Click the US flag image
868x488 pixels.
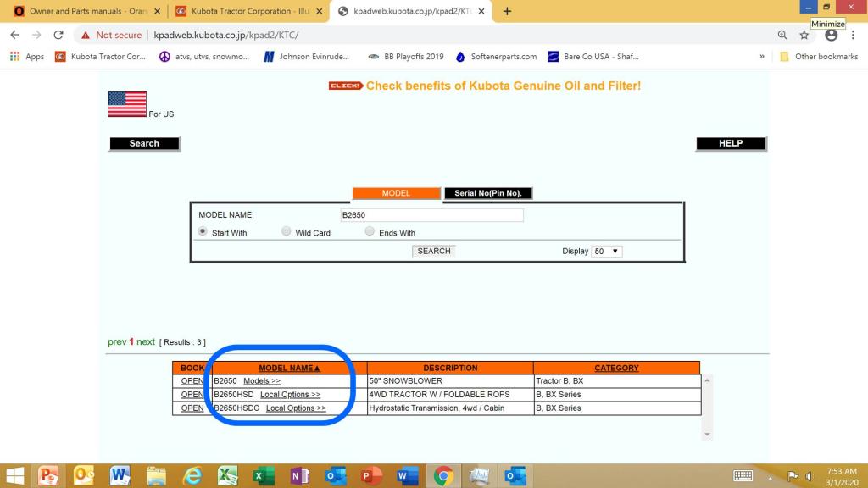click(x=127, y=104)
